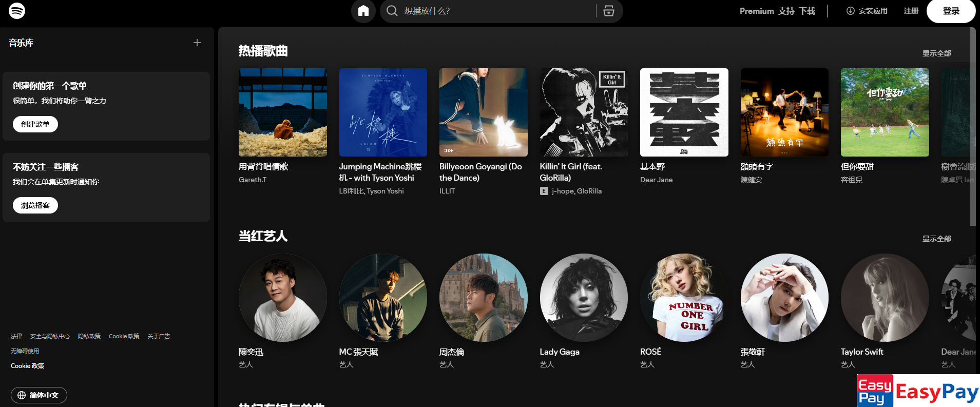Open the white Cookie 政策 link above 简体中文
Screen dimensions: 980x407
(x=28, y=366)
